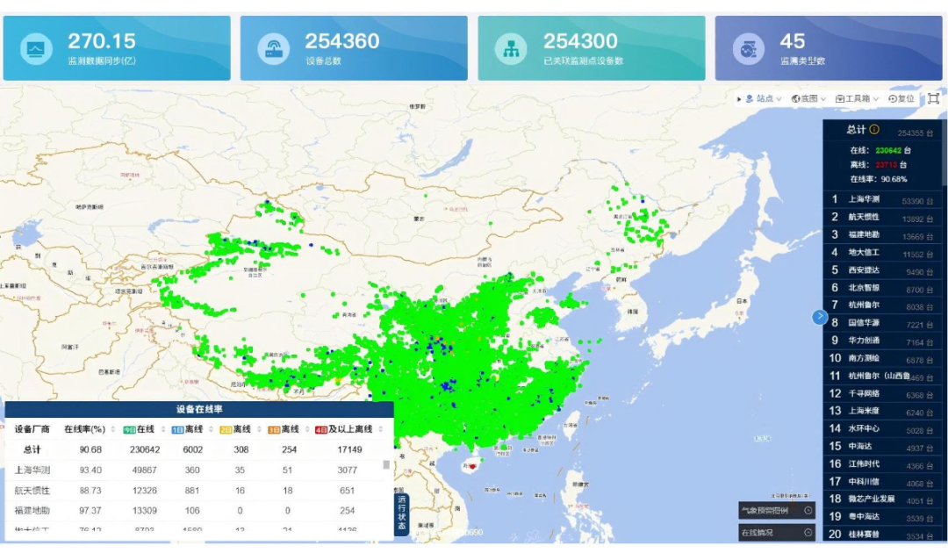Click the fullscreen map icon
948x560 pixels.
[x=933, y=98]
